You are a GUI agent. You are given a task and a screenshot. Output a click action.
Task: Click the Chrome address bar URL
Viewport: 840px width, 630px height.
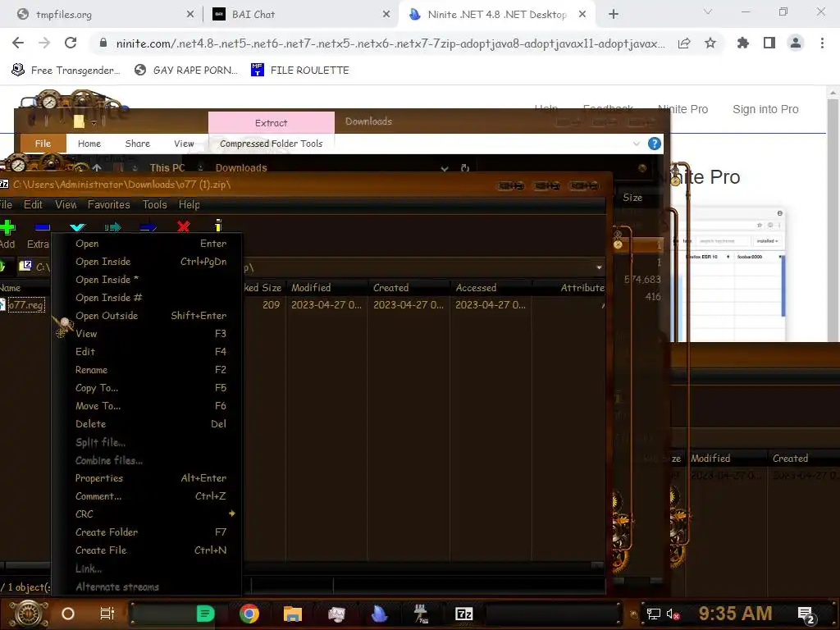click(390, 43)
